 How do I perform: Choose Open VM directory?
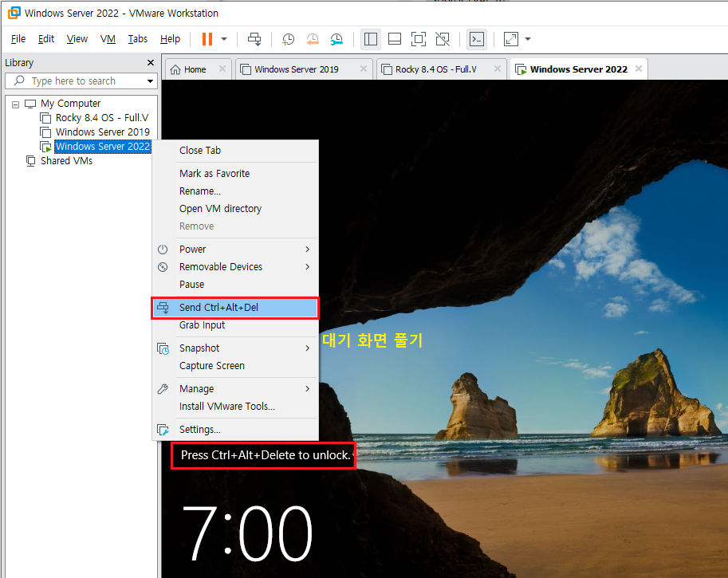pos(235,209)
